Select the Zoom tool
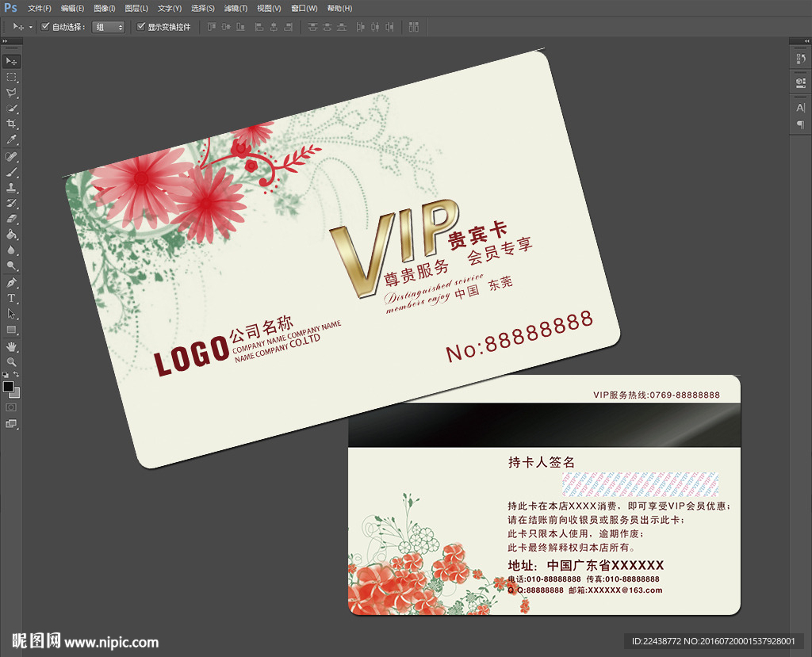 click(x=11, y=362)
